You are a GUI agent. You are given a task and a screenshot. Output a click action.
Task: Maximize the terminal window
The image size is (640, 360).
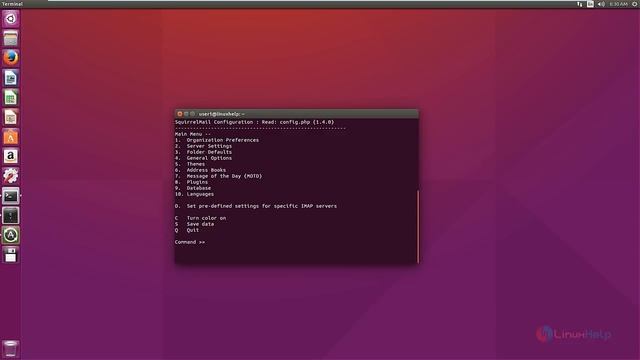[193, 114]
